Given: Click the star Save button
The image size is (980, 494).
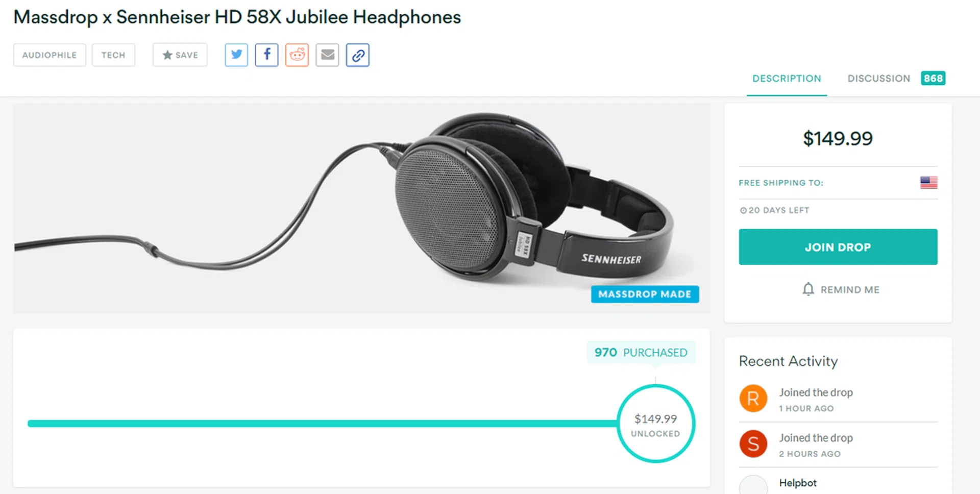Looking at the screenshot, I should tap(180, 55).
